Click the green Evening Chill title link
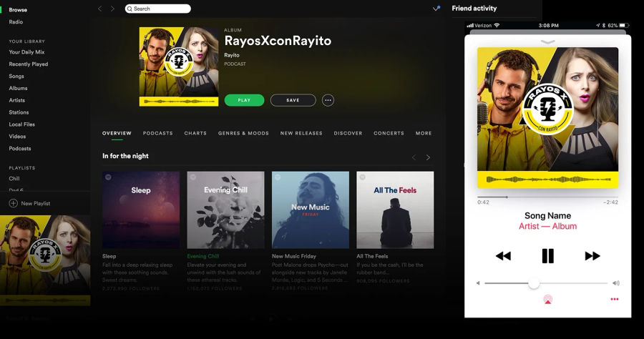Viewport: 644px width, 339px height. pyautogui.click(x=203, y=256)
